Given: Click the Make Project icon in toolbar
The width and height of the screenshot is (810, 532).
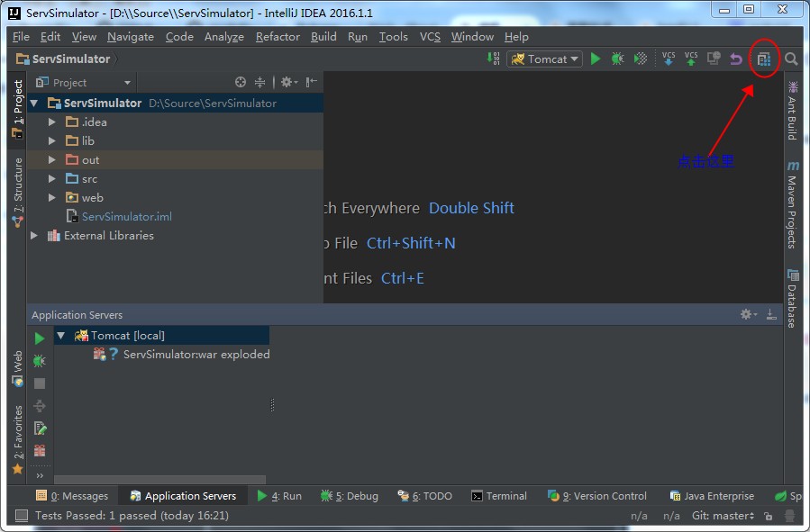Looking at the screenshot, I should [x=494, y=59].
